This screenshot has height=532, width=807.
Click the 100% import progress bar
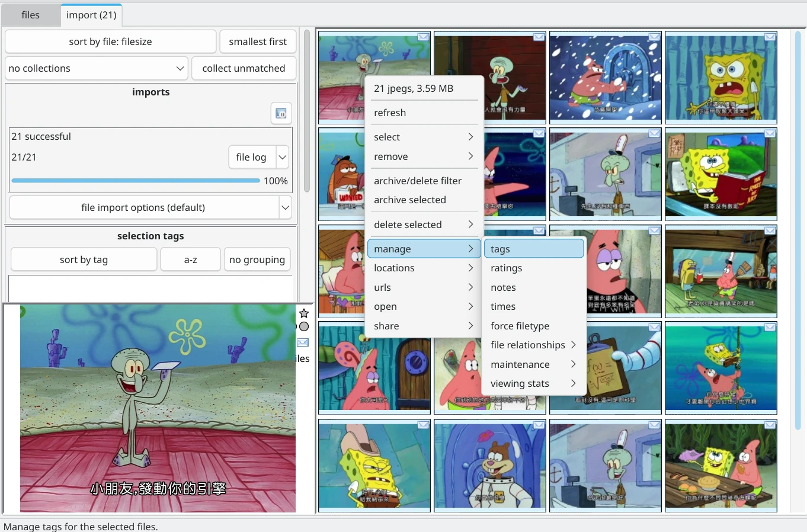136,181
